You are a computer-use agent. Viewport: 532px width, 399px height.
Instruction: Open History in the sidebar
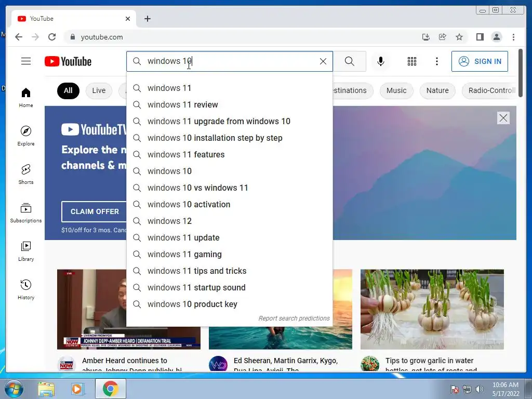pos(26,289)
